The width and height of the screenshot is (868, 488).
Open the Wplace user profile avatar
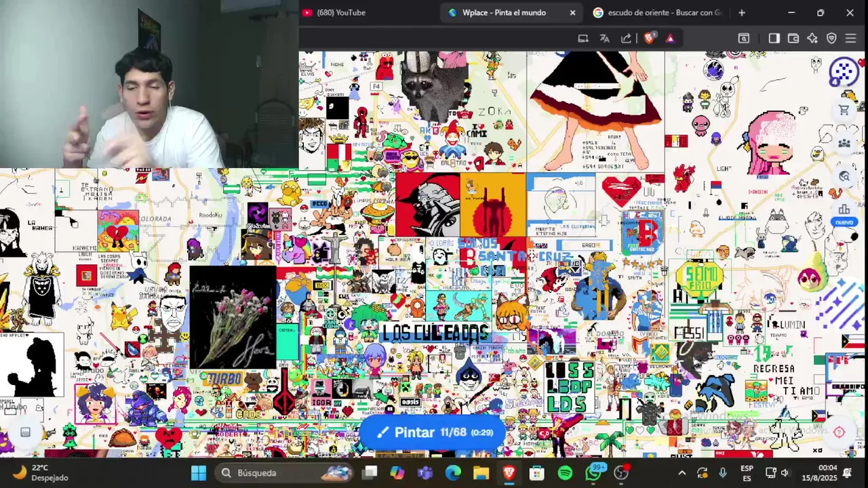[x=844, y=71]
